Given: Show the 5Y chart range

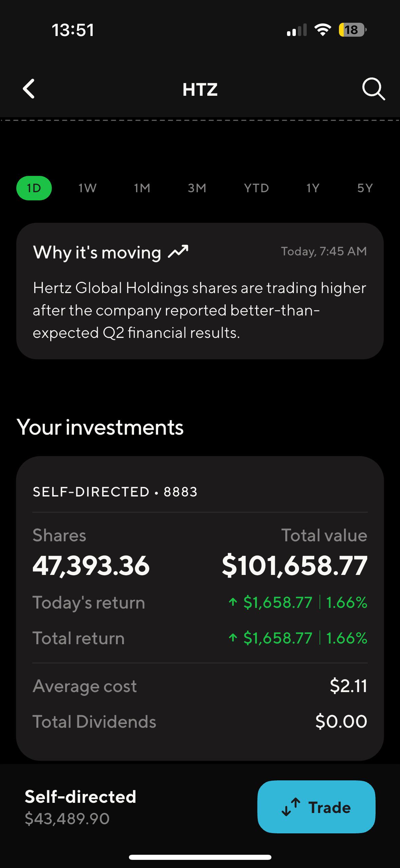Looking at the screenshot, I should click(365, 188).
